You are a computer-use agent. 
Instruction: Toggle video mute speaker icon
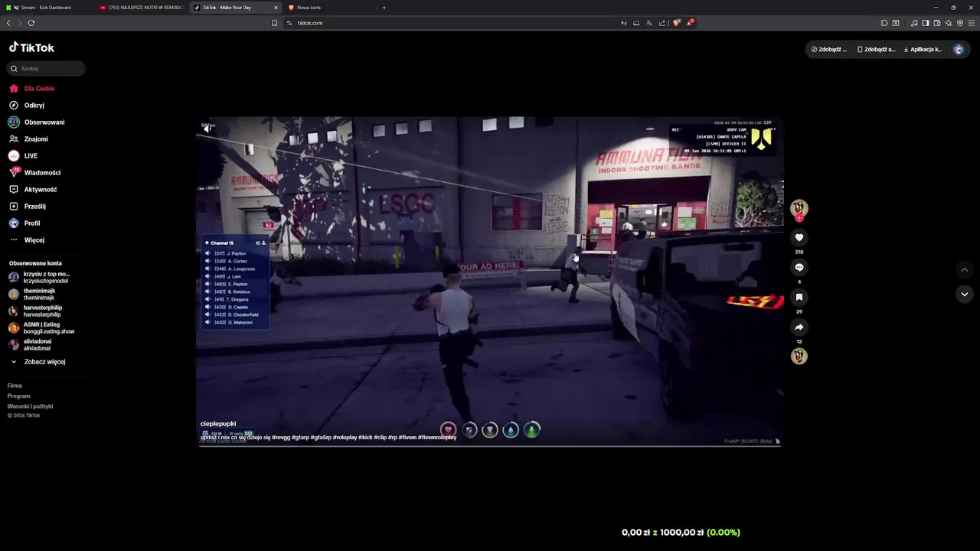pyautogui.click(x=207, y=129)
